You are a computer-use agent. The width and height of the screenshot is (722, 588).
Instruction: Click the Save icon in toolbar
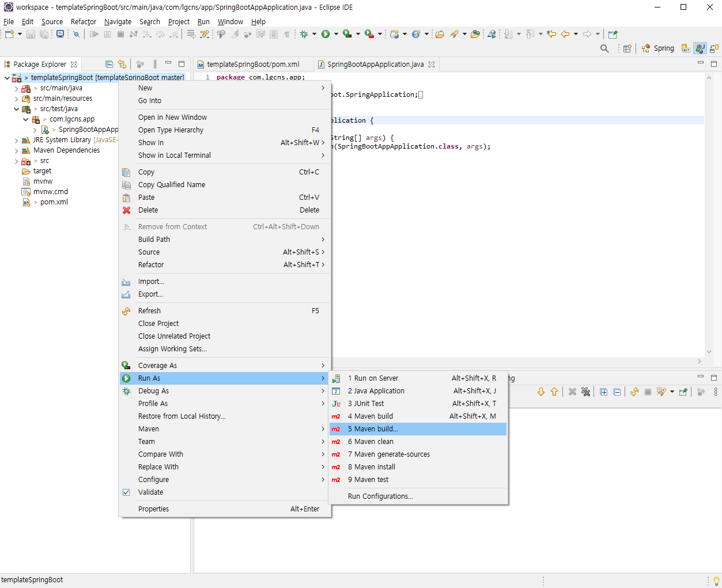(x=31, y=35)
